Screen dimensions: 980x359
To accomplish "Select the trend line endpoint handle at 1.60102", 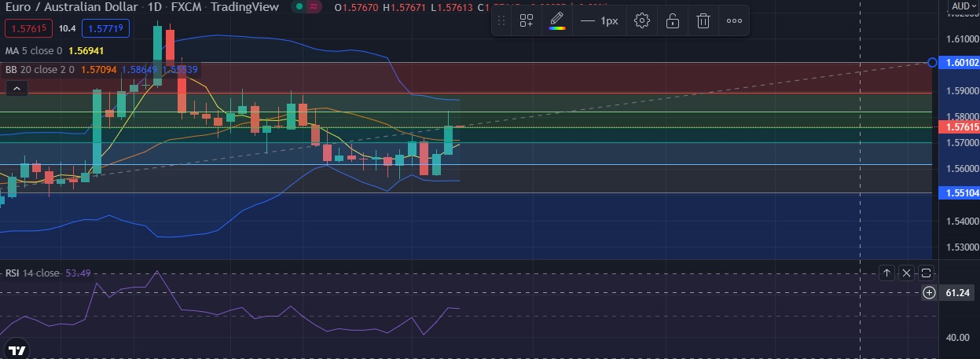I will 932,62.
